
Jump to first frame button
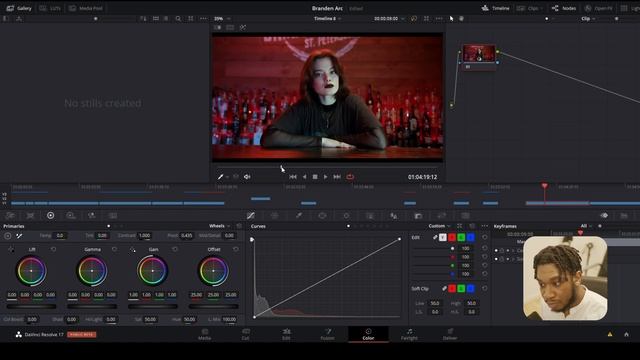[x=293, y=177]
